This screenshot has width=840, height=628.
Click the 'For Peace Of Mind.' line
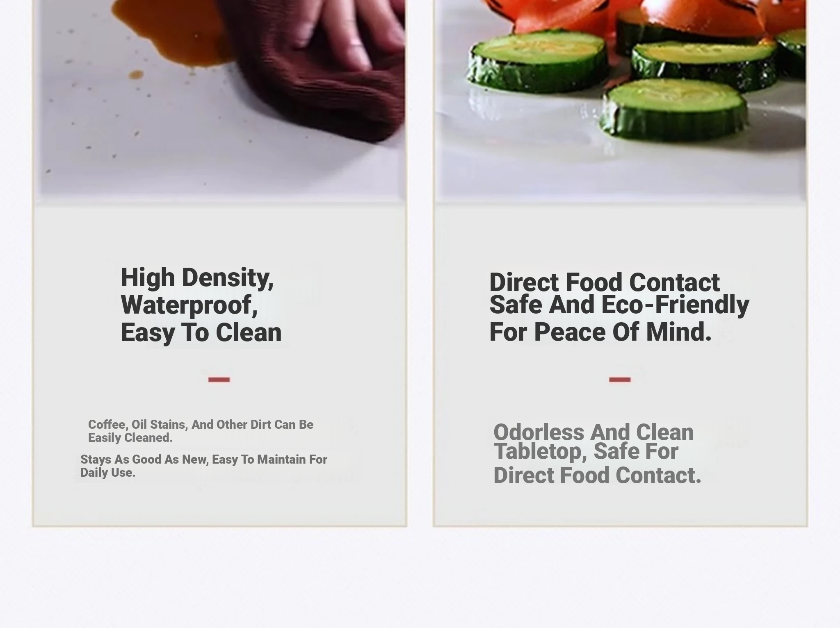pyautogui.click(x=600, y=332)
